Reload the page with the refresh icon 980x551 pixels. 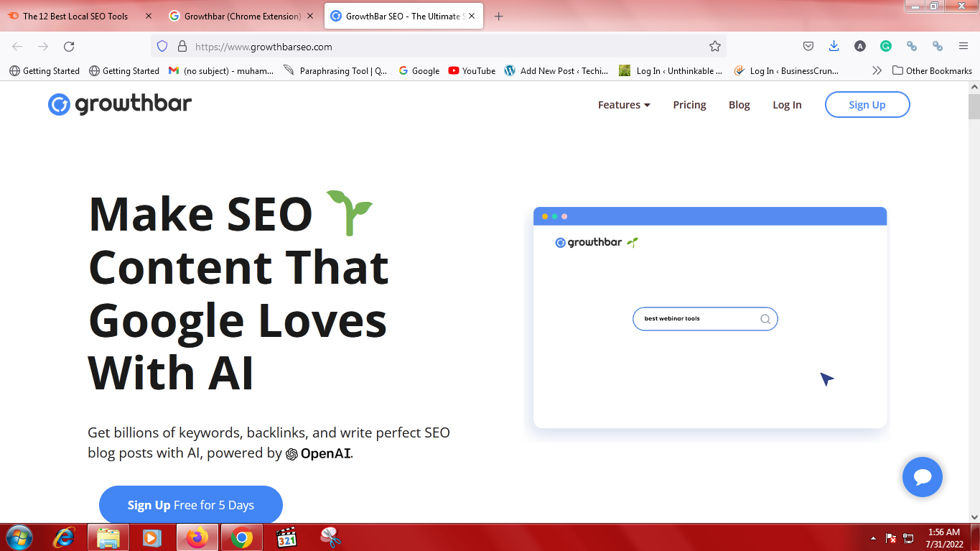pyautogui.click(x=69, y=47)
